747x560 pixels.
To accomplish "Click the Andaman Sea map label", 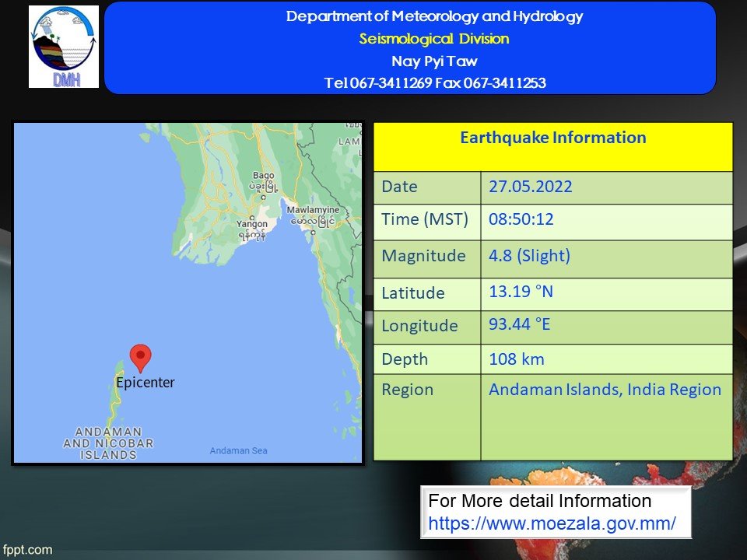I will pyautogui.click(x=239, y=451).
